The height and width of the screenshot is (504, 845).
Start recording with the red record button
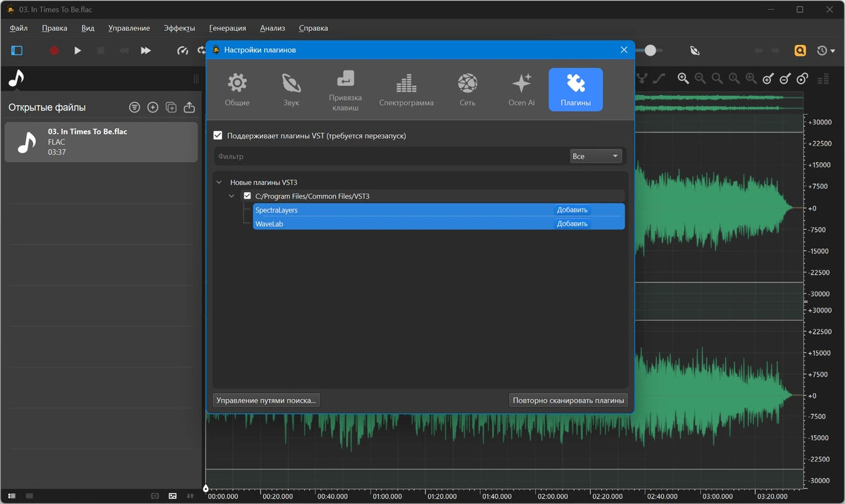[54, 51]
